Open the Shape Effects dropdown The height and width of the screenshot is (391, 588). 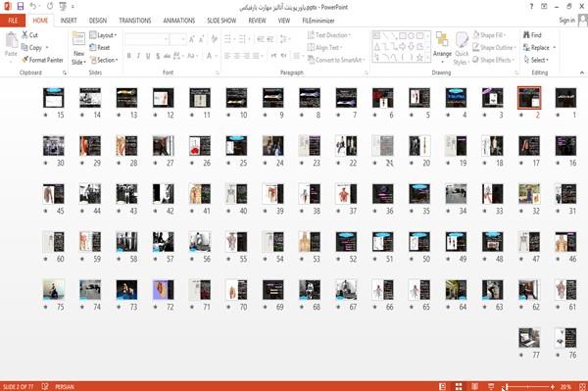pos(494,60)
